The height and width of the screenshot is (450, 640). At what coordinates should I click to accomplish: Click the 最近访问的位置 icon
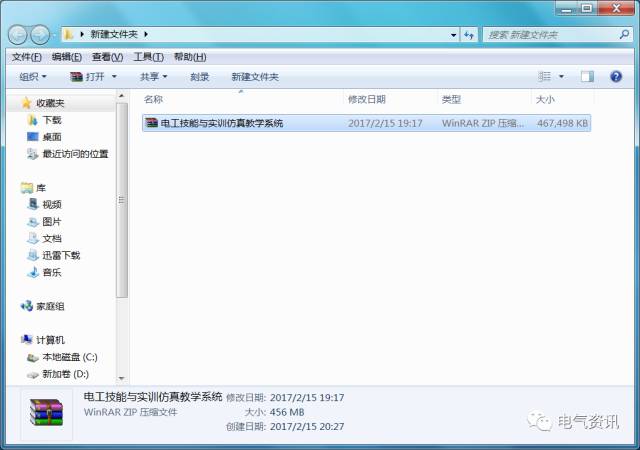[x=33, y=154]
